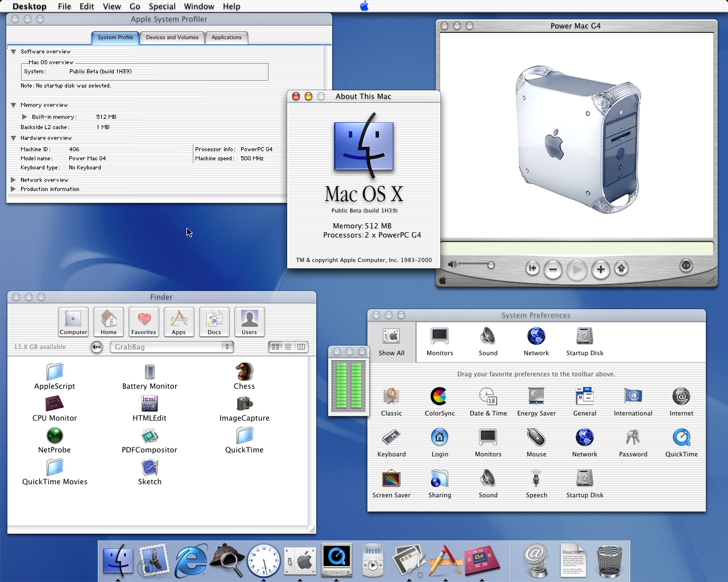Screen dimensions: 728x582
Task: Open the Special menu
Action: [162, 6]
